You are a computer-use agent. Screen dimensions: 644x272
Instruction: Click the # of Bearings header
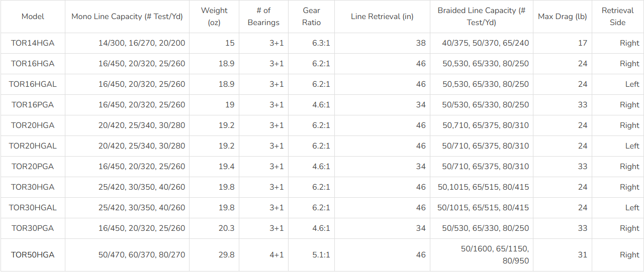click(x=263, y=17)
